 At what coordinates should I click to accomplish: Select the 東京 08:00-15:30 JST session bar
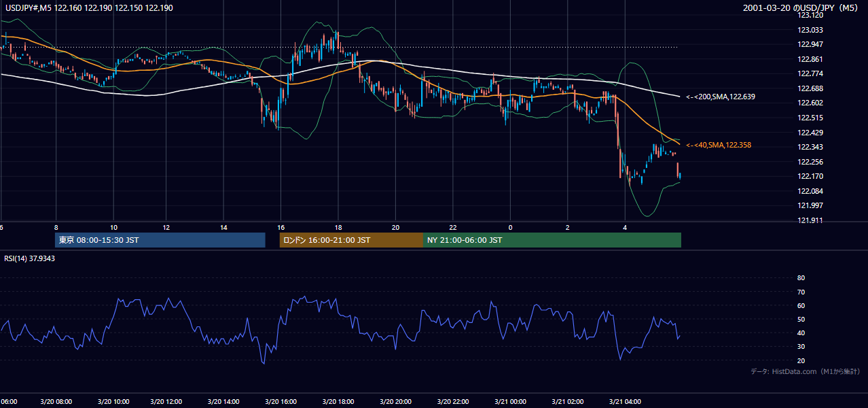point(160,240)
